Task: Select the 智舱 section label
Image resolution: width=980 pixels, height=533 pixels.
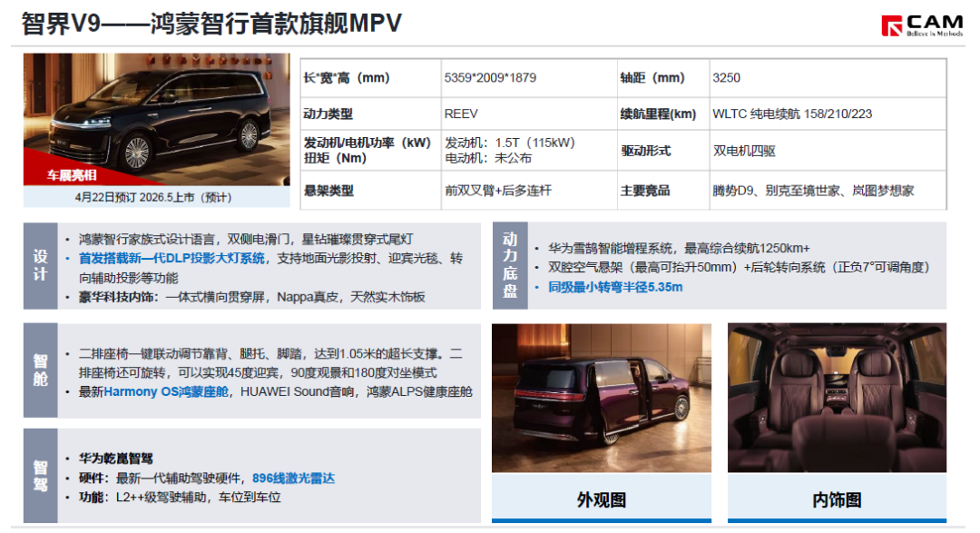Action: click(41, 370)
